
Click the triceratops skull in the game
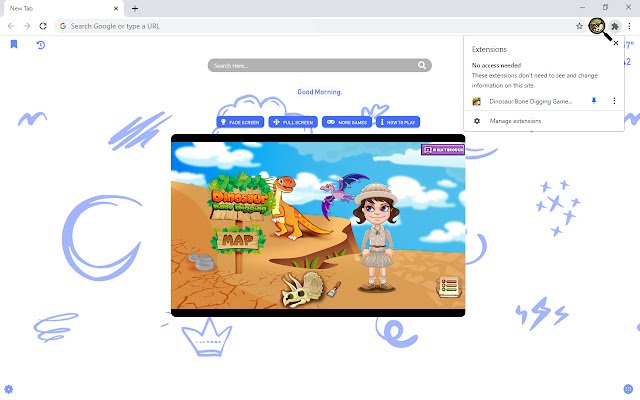click(x=304, y=289)
